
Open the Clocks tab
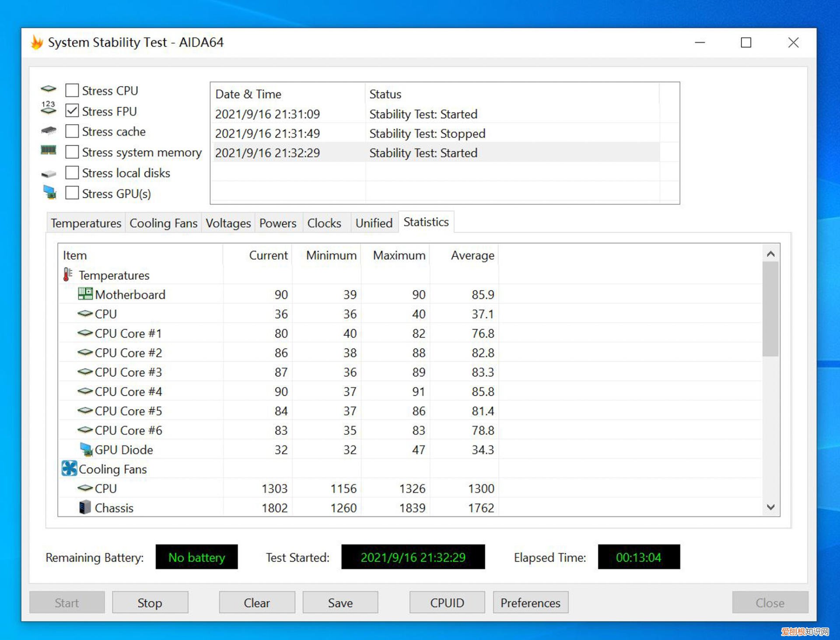(x=324, y=223)
